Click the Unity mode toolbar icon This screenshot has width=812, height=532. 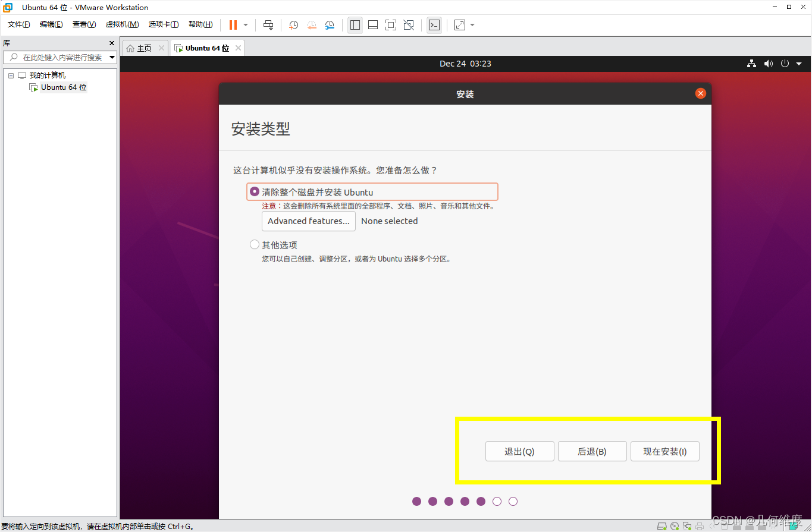click(409, 25)
